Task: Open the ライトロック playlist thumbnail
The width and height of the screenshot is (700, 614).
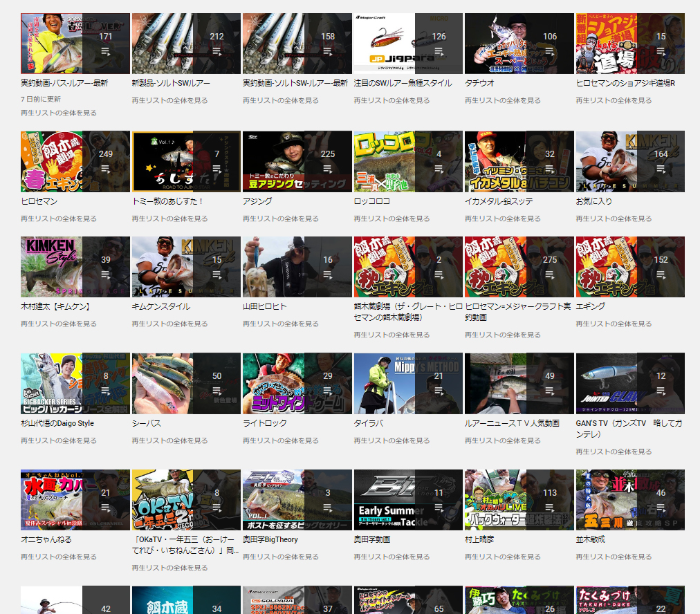Action: [273, 384]
